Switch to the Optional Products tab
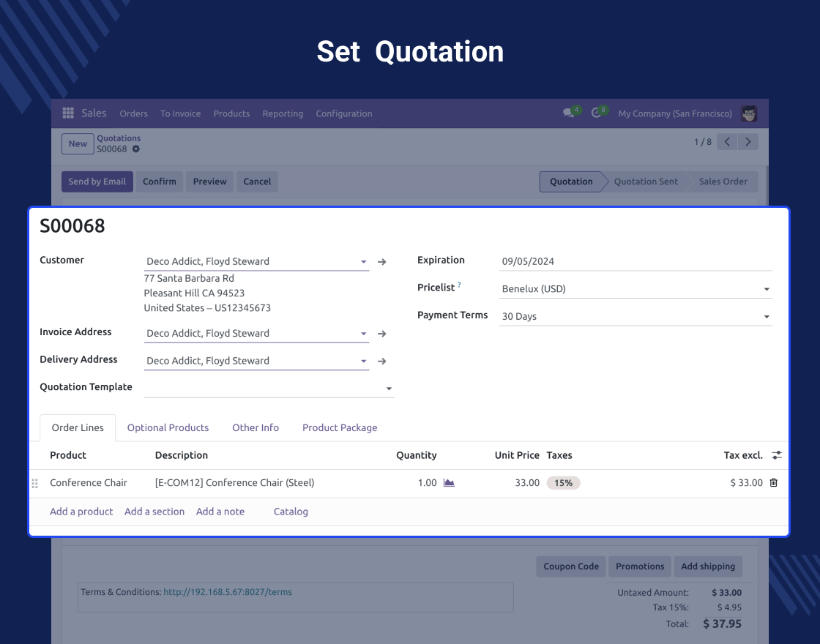This screenshot has height=644, width=820. coord(168,427)
